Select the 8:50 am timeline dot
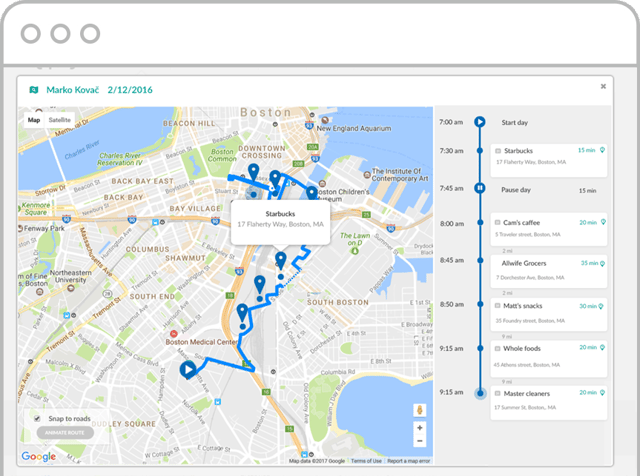Viewport: 640px width, 476px height. click(x=480, y=304)
